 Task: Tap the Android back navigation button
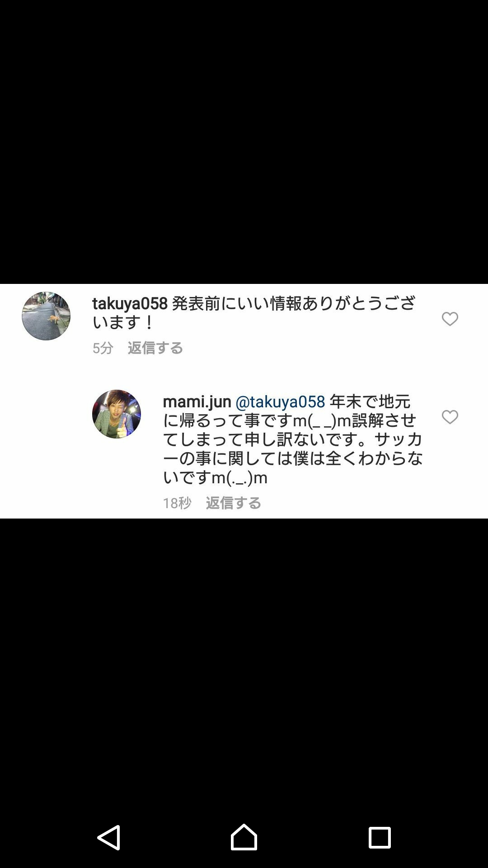(109, 837)
